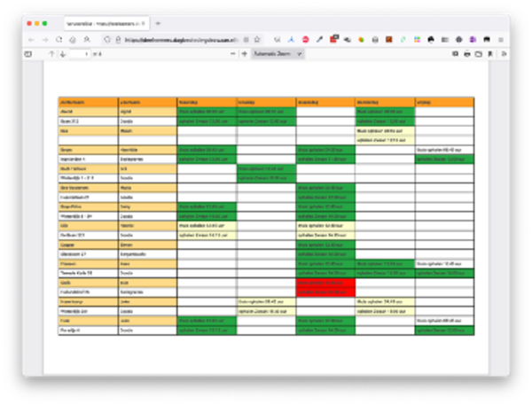The width and height of the screenshot is (532, 405).
Task: Toggle the PDF viewer sidebar
Action: click(x=28, y=54)
